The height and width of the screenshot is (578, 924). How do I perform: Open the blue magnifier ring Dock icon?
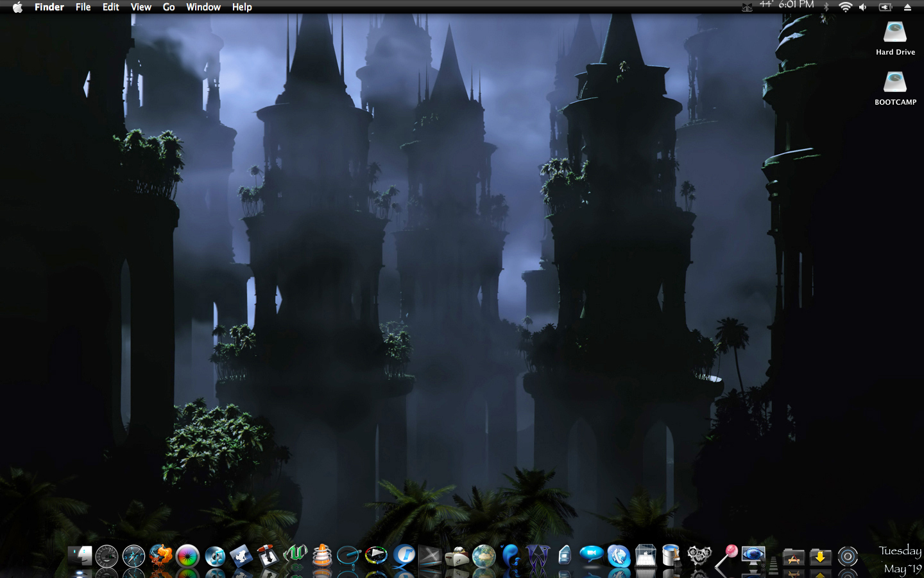tap(348, 556)
